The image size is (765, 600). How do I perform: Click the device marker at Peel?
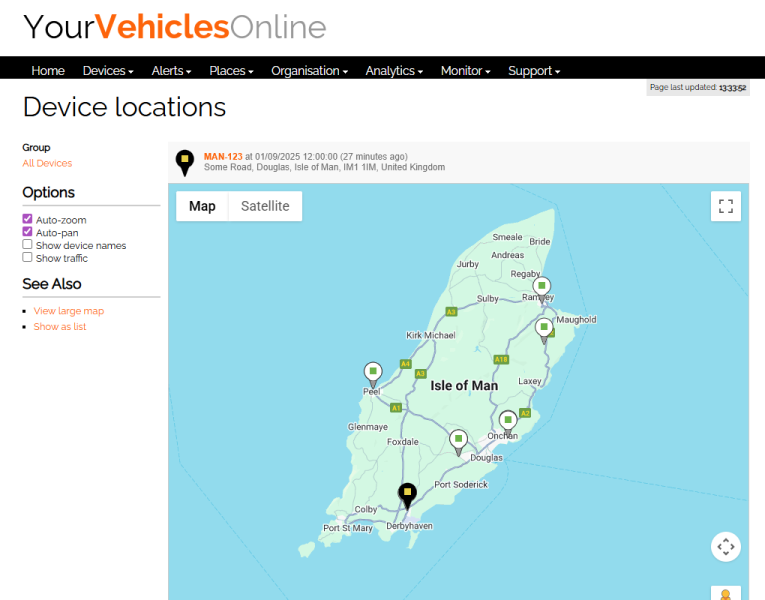pos(373,373)
